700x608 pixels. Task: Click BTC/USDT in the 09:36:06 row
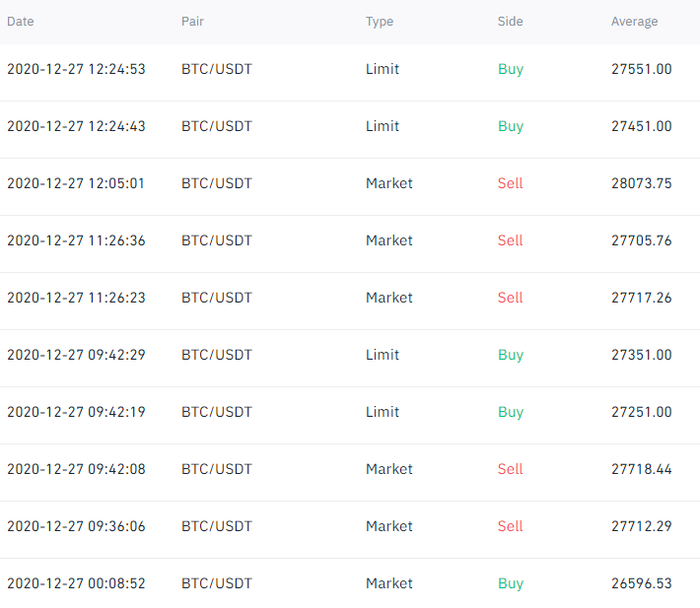[x=216, y=526]
